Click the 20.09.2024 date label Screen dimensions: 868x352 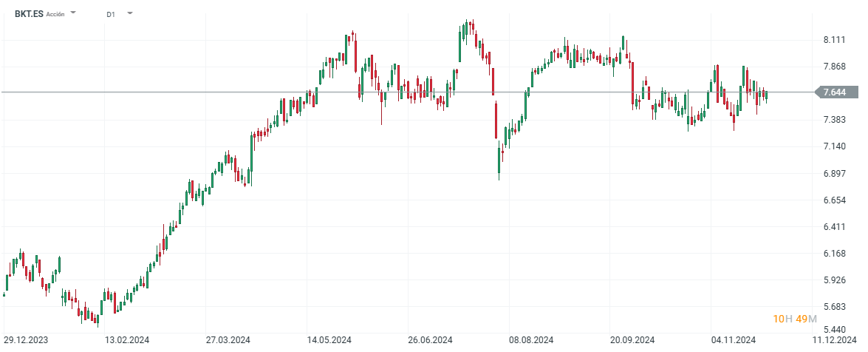(632, 341)
